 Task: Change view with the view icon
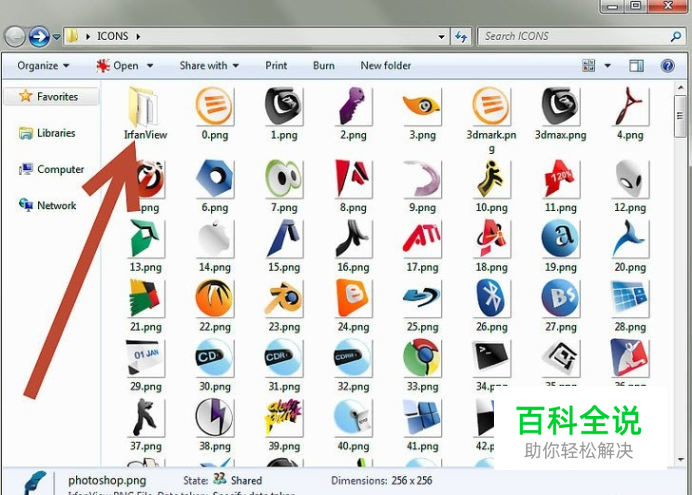[x=589, y=66]
